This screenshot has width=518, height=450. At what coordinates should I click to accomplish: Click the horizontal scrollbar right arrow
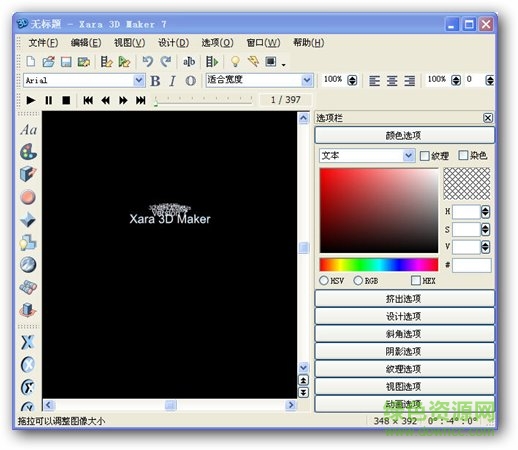click(x=291, y=405)
